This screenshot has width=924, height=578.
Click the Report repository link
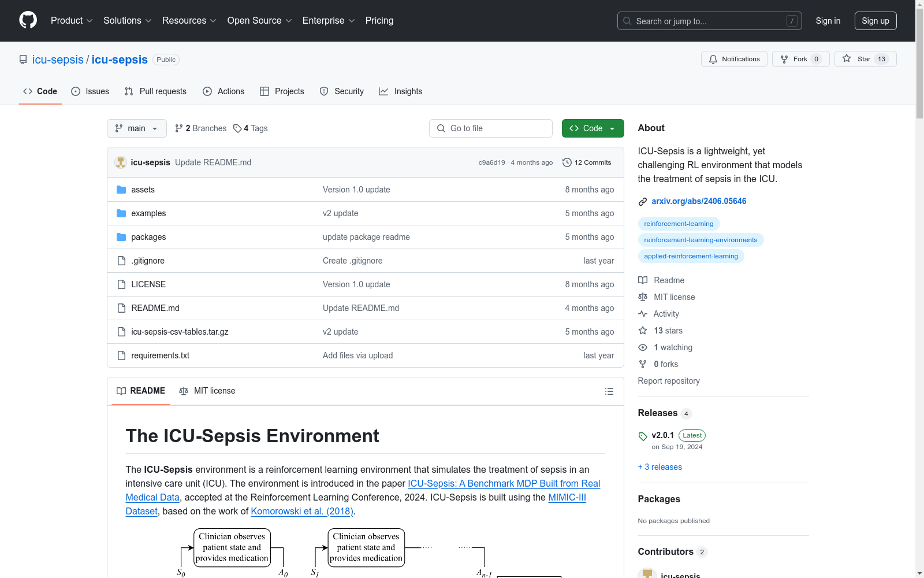(669, 381)
